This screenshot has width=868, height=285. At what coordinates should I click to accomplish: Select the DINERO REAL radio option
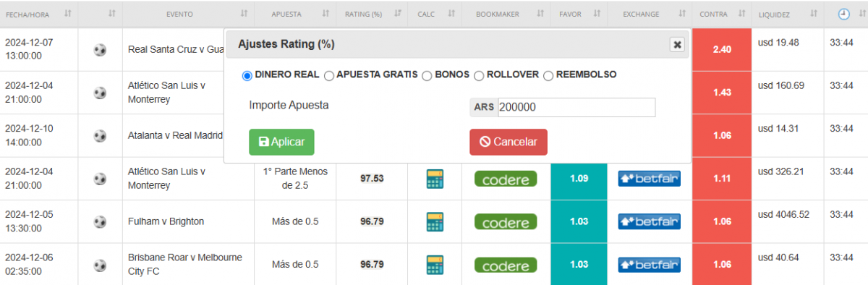click(x=247, y=75)
